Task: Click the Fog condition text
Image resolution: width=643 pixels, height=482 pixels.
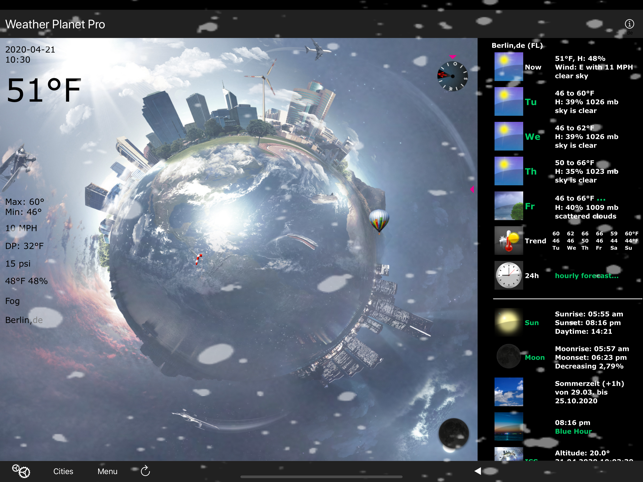Action: click(12, 301)
